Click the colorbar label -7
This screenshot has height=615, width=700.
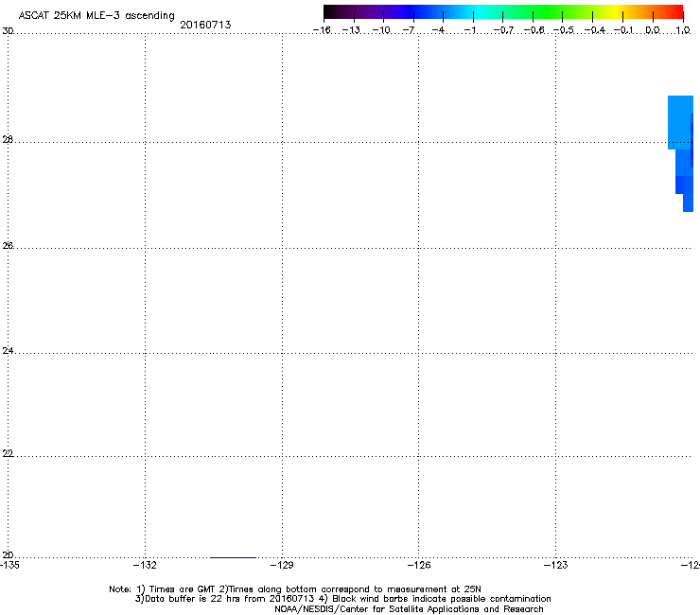[x=409, y=30]
